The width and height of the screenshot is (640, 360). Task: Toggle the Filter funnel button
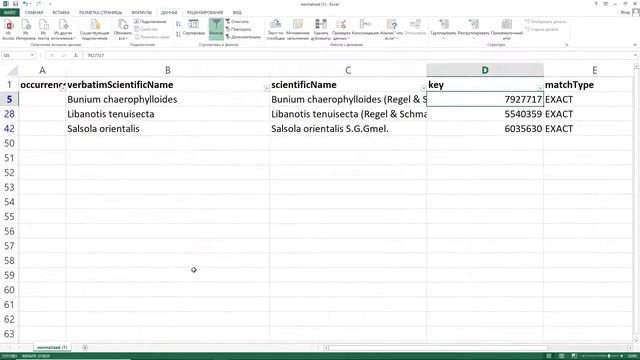(x=216, y=29)
